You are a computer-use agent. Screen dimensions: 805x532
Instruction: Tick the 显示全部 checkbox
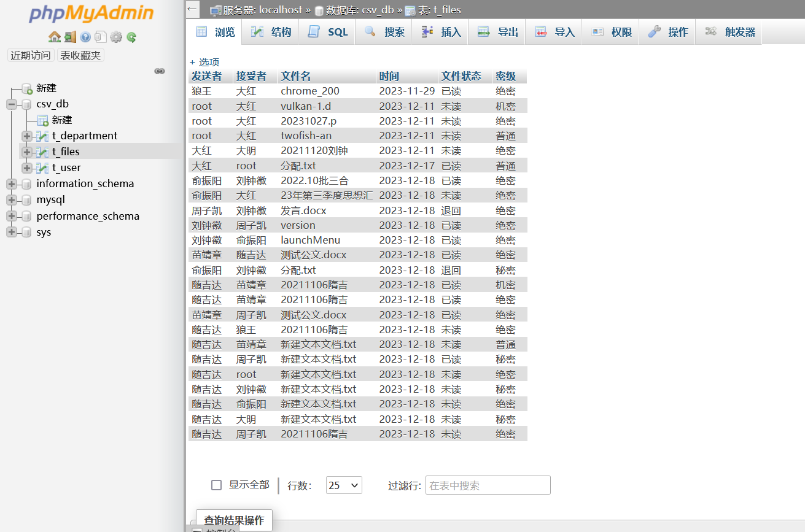coord(216,485)
